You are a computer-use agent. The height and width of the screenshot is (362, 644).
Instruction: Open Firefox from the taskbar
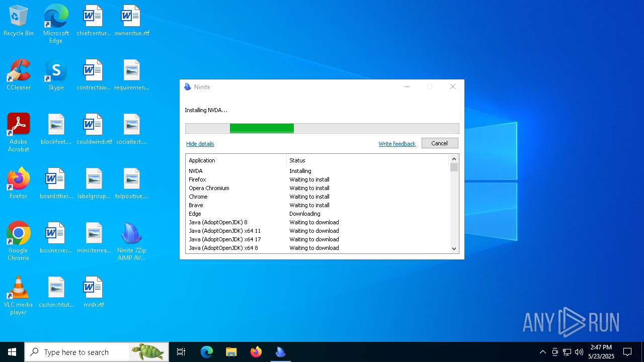(x=256, y=352)
